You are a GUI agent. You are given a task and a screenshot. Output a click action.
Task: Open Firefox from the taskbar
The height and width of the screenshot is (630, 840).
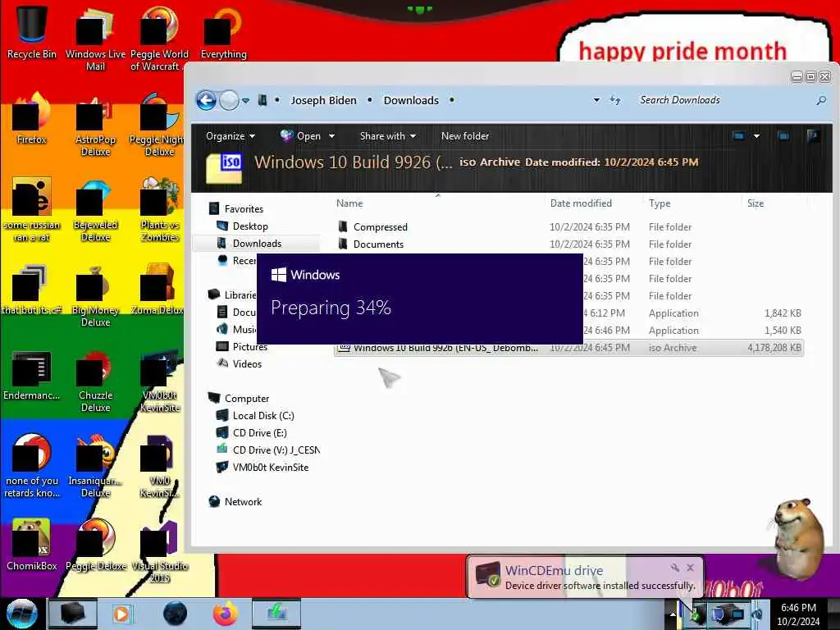point(226,614)
